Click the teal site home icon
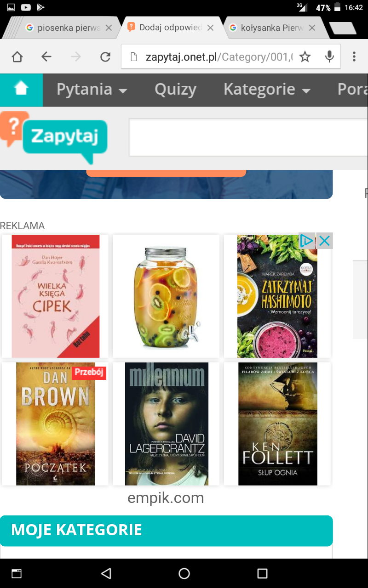This screenshot has height=588, width=368. (21, 90)
